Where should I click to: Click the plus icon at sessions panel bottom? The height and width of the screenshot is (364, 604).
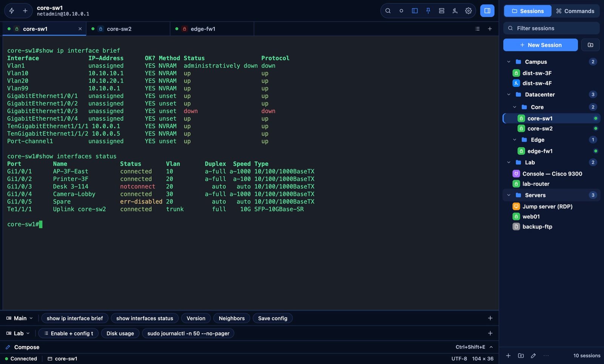point(508,356)
